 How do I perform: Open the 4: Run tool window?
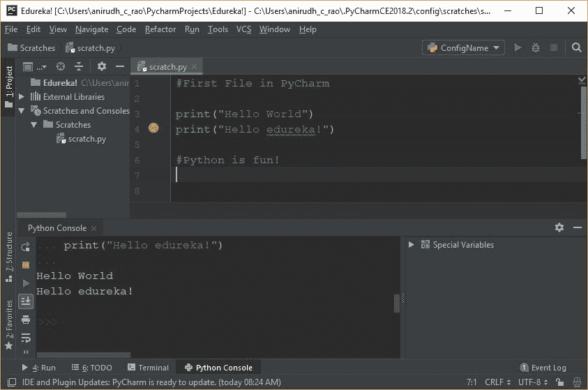[39, 368]
